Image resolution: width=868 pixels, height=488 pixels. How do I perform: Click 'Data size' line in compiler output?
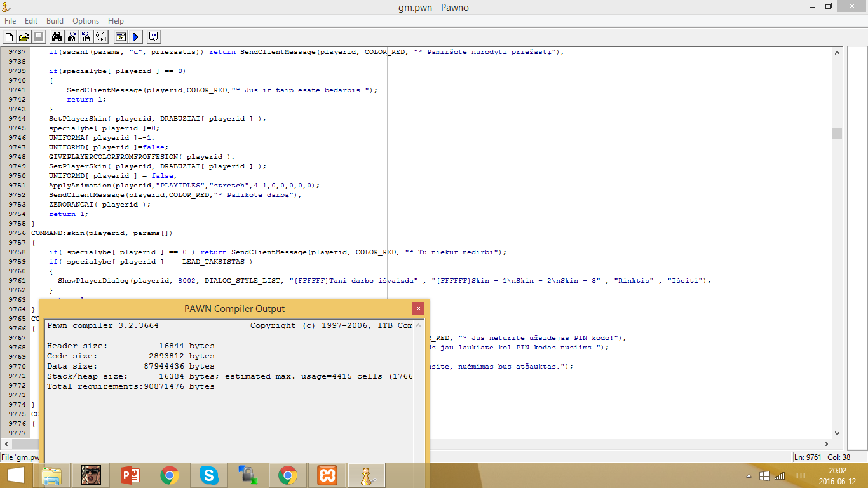point(131,366)
